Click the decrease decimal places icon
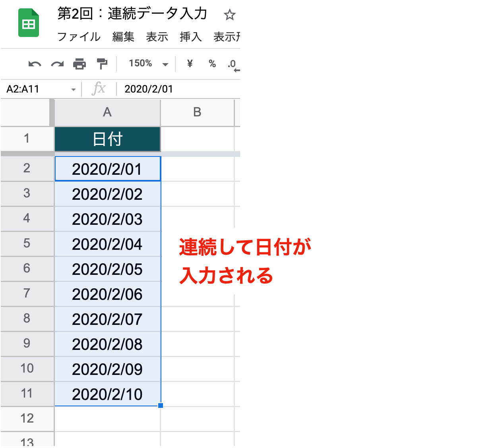 (232, 64)
